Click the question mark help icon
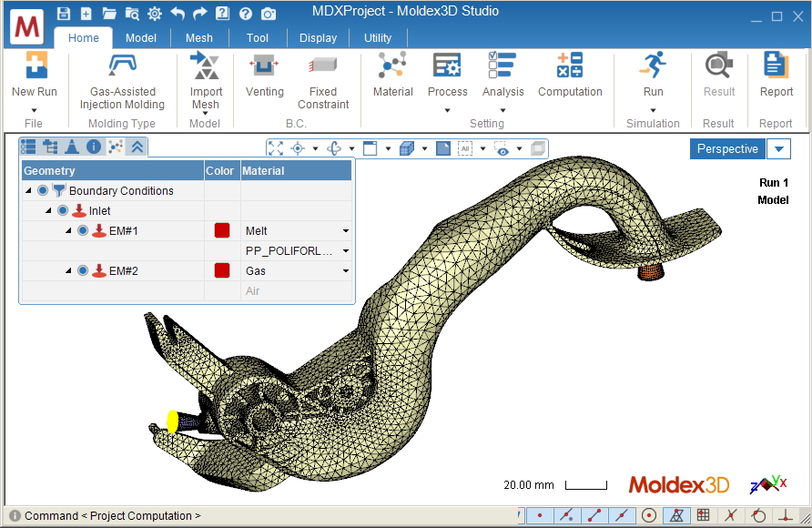The width and height of the screenshot is (812, 528). click(246, 14)
